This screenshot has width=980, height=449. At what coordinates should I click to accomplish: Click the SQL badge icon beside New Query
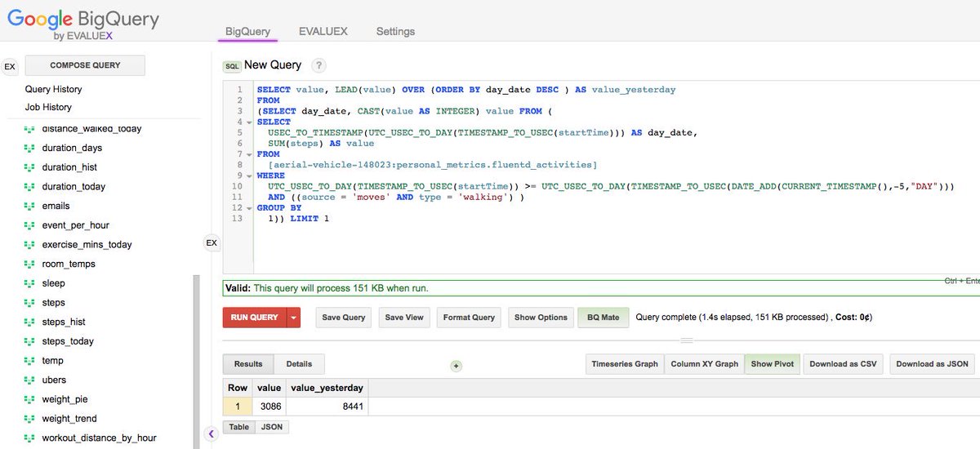[x=232, y=65]
